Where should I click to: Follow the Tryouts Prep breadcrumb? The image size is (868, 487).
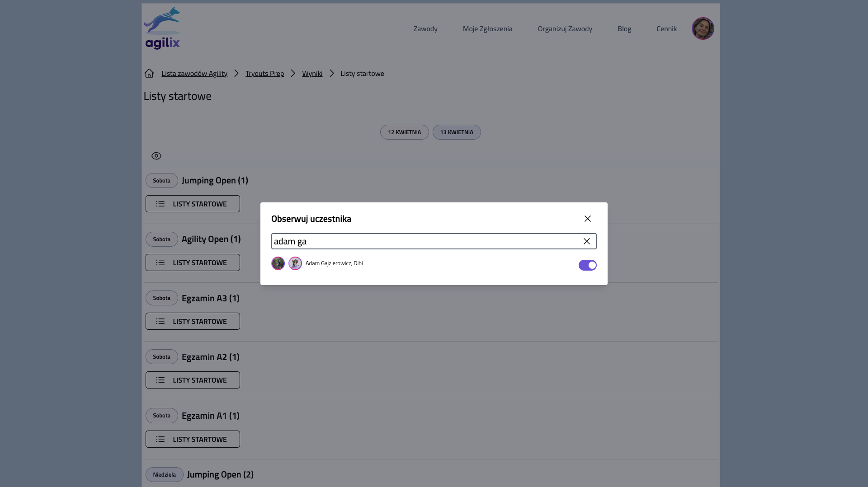tap(264, 73)
